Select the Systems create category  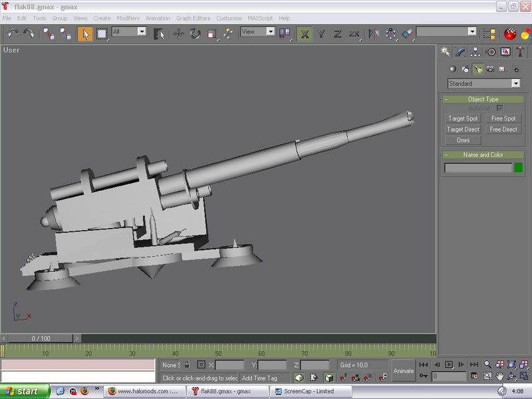[x=516, y=69]
